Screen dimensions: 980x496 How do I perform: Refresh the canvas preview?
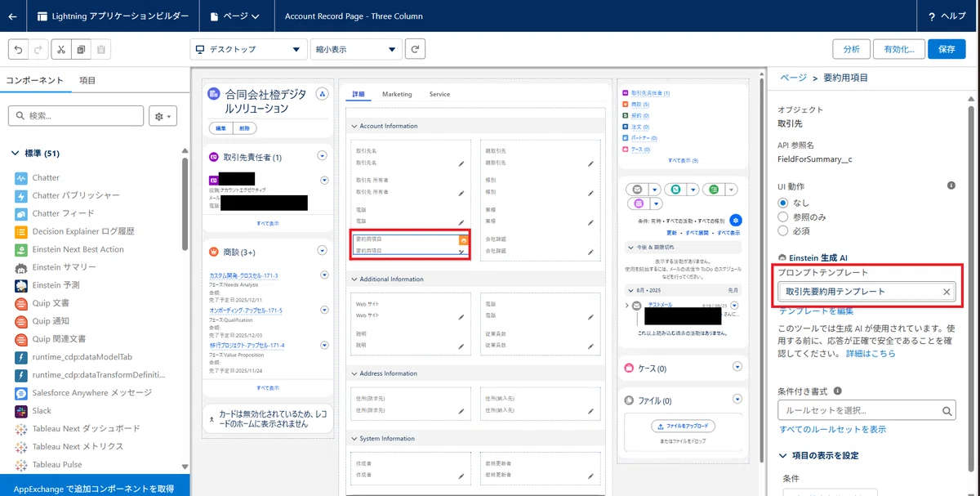(416, 49)
